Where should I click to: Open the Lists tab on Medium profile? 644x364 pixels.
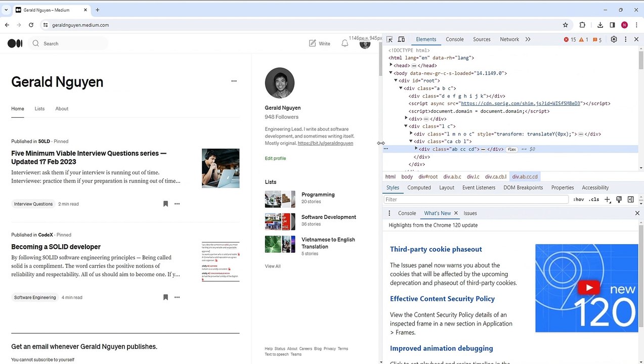point(39,109)
